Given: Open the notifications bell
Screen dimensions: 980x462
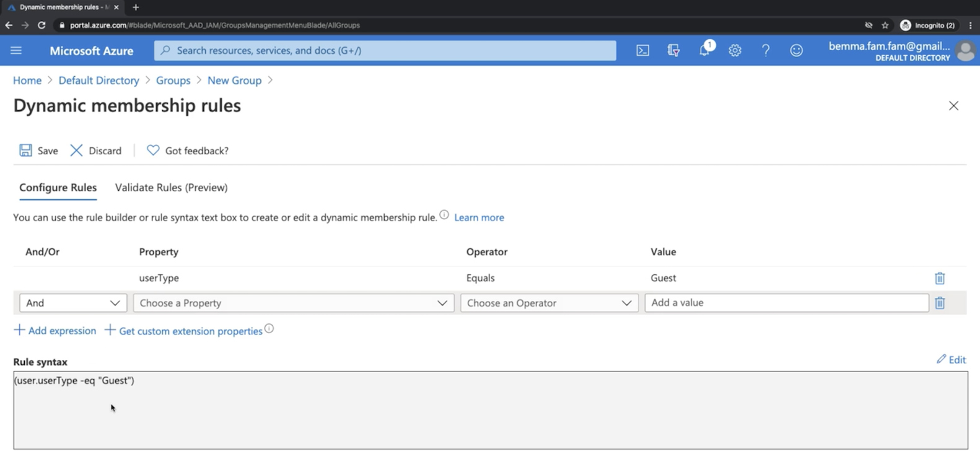Looking at the screenshot, I should pos(705,50).
